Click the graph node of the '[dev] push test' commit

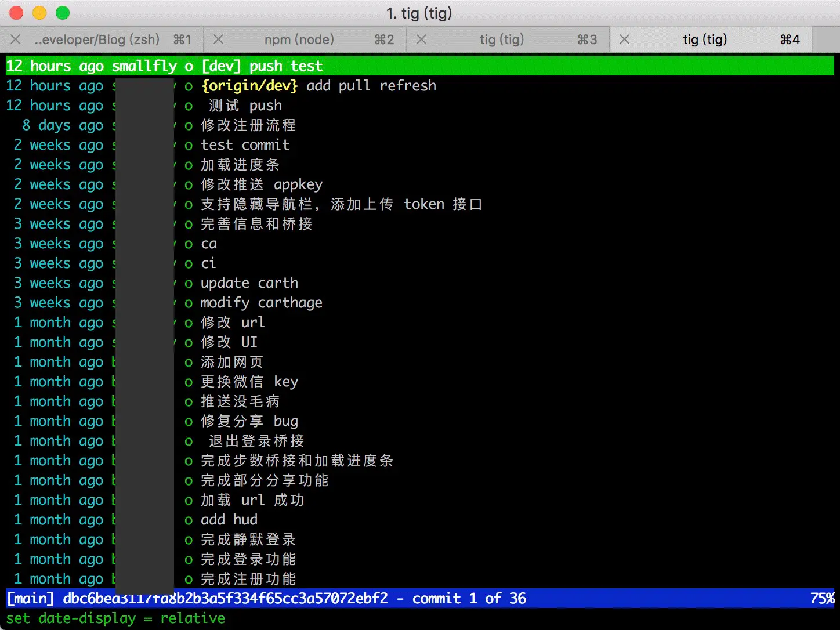point(189,66)
